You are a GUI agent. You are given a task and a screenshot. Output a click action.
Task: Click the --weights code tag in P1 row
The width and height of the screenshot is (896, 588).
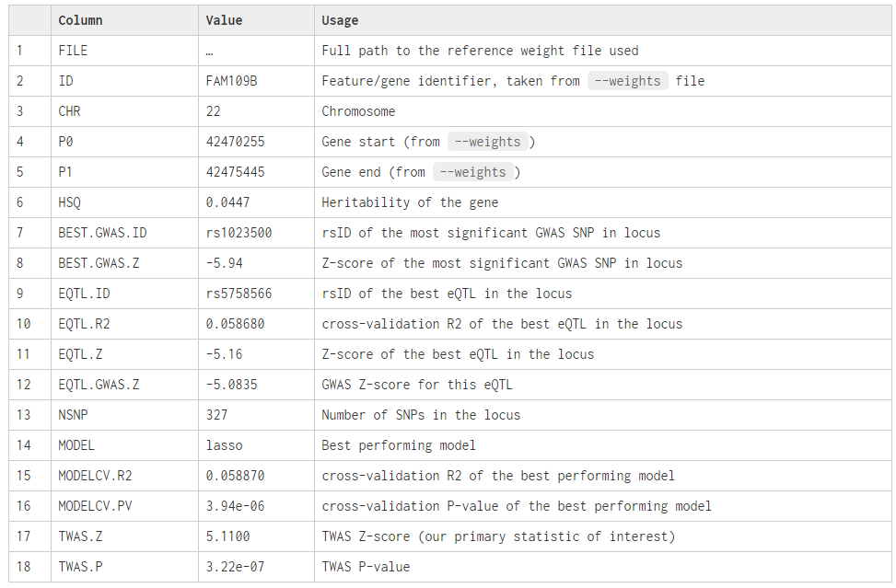coord(472,172)
